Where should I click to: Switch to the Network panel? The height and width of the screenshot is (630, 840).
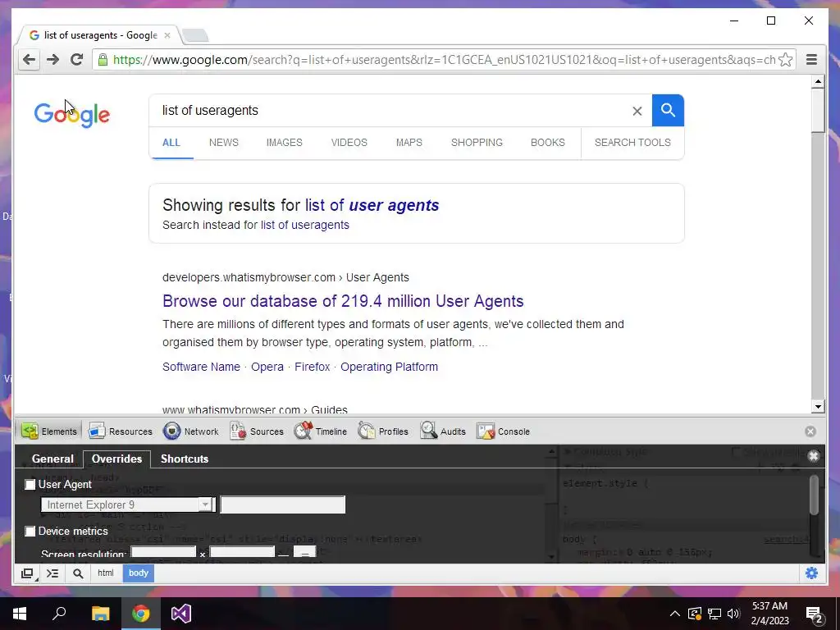point(191,431)
